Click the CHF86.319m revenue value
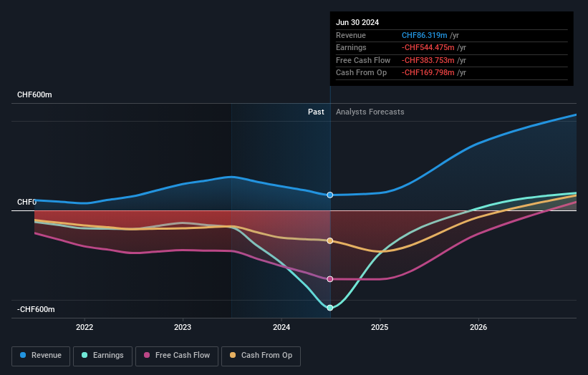The image size is (588, 375). [x=425, y=35]
